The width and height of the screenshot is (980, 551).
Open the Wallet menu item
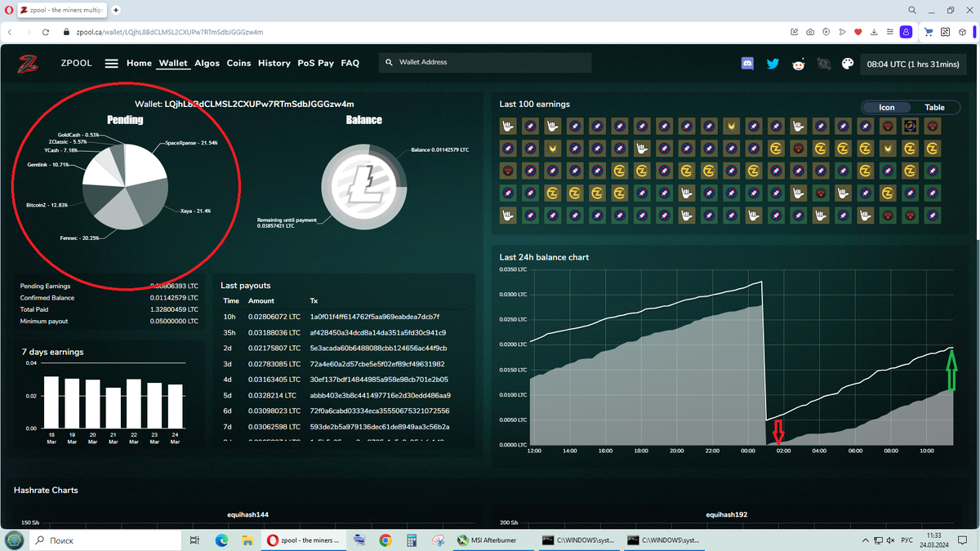pyautogui.click(x=173, y=63)
